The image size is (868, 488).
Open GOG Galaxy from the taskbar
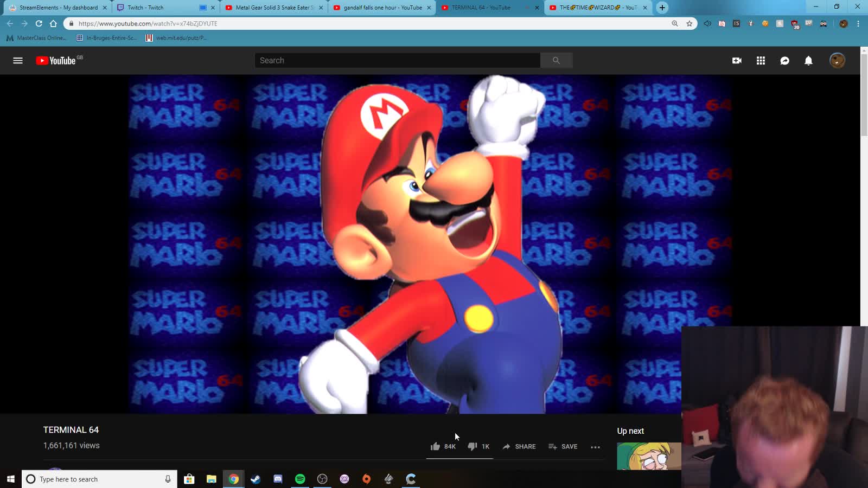click(x=344, y=479)
